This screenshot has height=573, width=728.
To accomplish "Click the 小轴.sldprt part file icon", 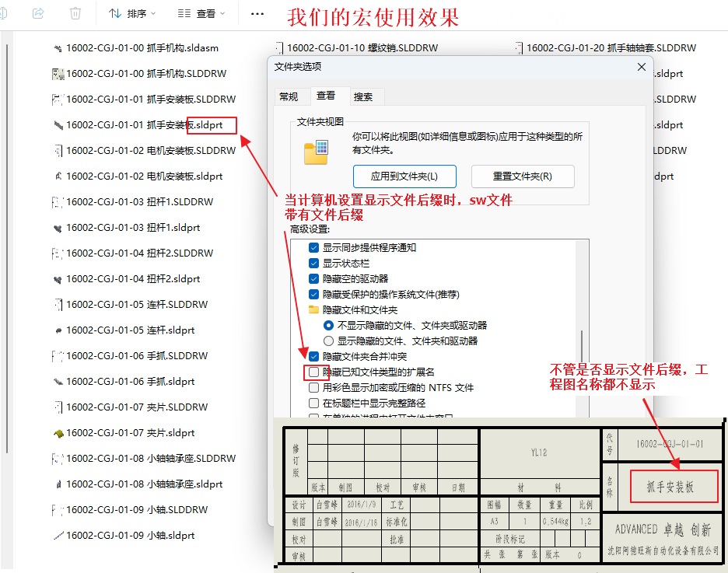I will point(57,536).
